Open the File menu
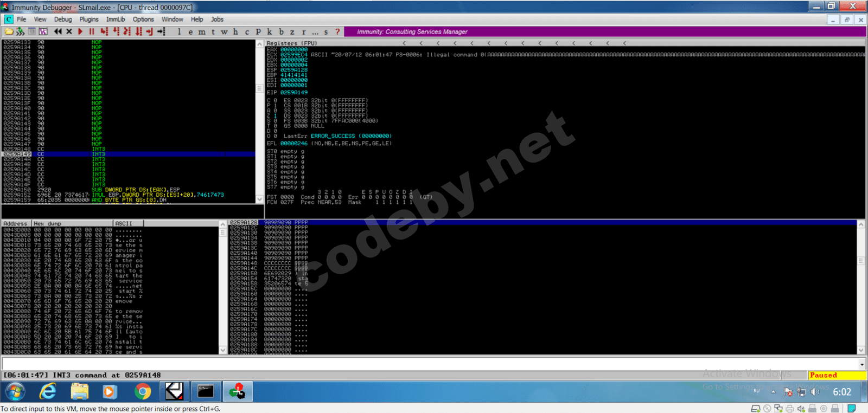This screenshot has height=413, width=868. click(22, 19)
